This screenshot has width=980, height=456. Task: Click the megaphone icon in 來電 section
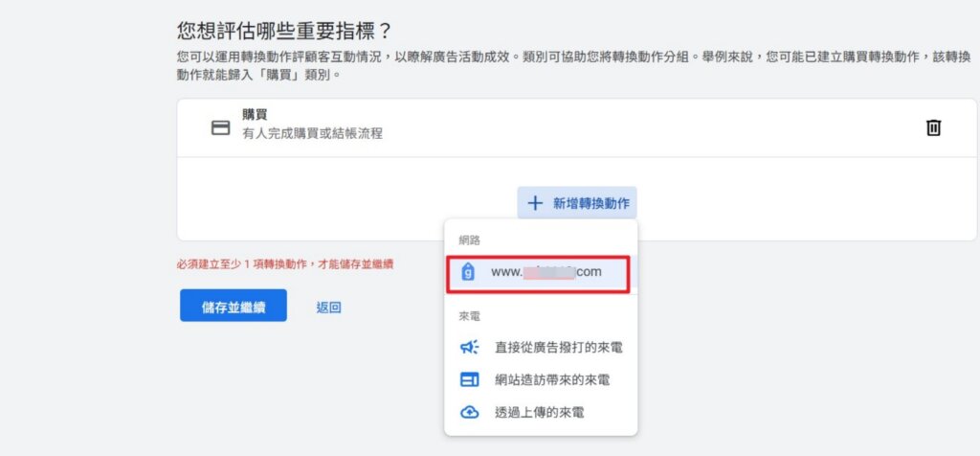pos(469,348)
